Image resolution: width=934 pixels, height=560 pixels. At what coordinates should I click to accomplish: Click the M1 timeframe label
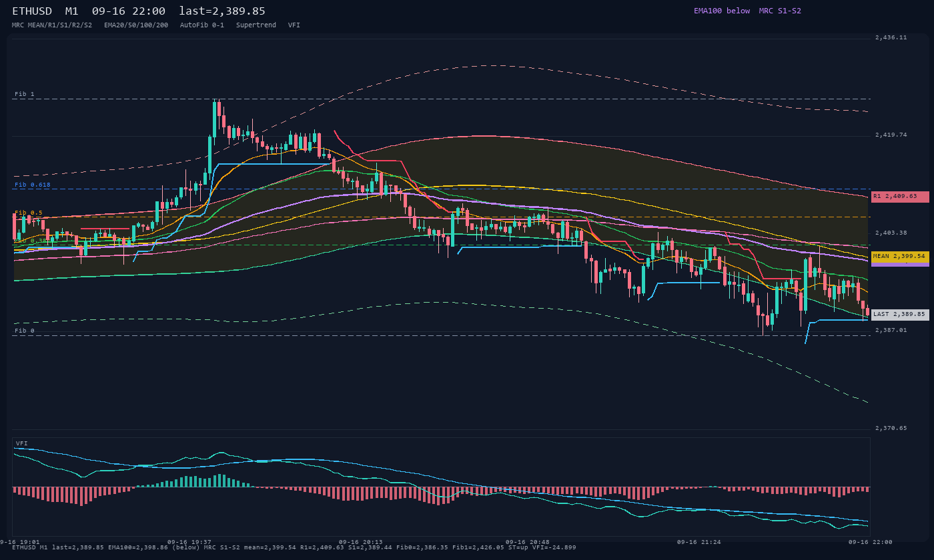click(72, 11)
